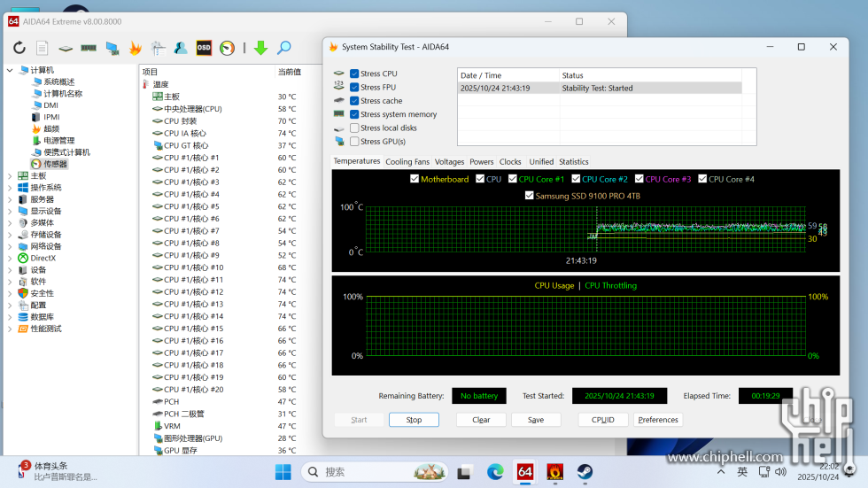
Task: Open the OSD panel toolbar icon
Action: click(204, 48)
